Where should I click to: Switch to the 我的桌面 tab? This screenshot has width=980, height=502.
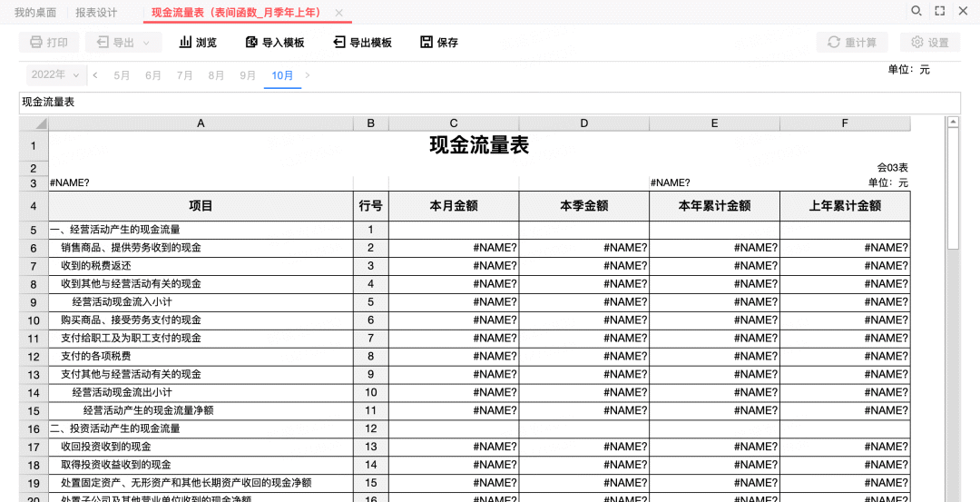coord(35,13)
